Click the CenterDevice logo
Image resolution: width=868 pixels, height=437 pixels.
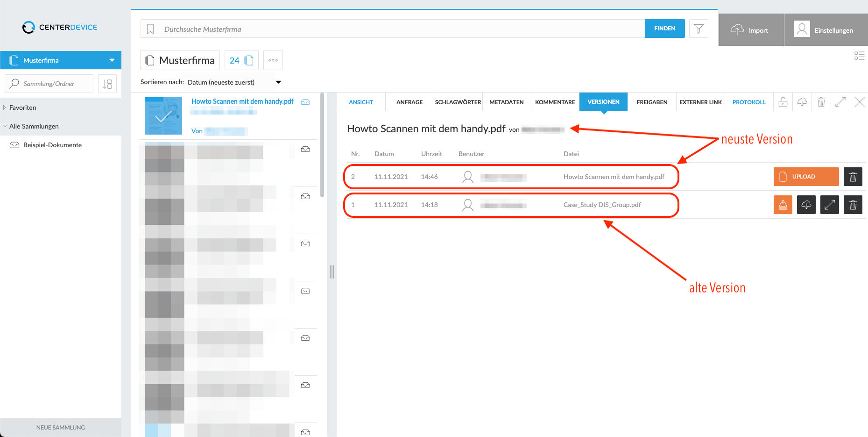pos(60,27)
